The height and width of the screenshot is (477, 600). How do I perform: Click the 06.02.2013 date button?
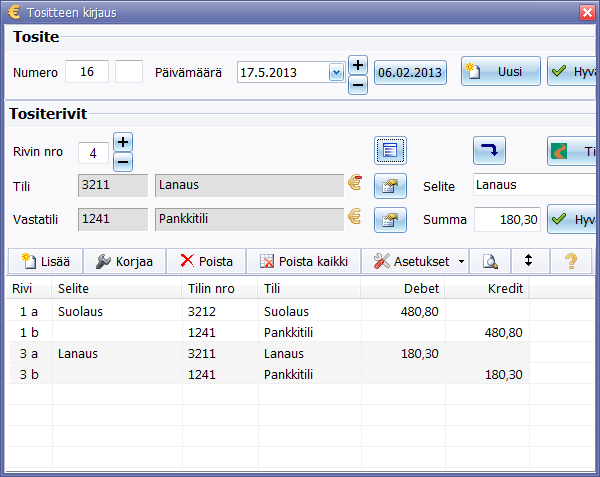[409, 72]
